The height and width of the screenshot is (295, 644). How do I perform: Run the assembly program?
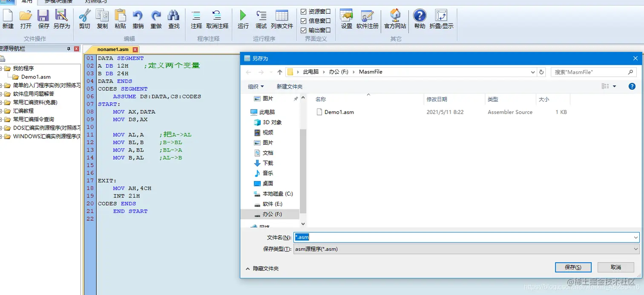pyautogui.click(x=243, y=20)
